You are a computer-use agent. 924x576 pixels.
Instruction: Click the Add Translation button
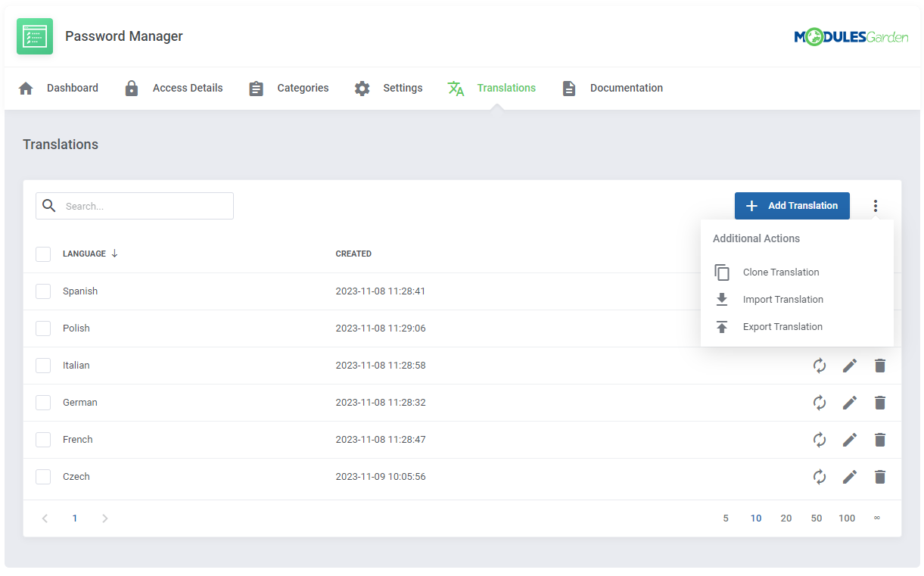click(x=792, y=206)
